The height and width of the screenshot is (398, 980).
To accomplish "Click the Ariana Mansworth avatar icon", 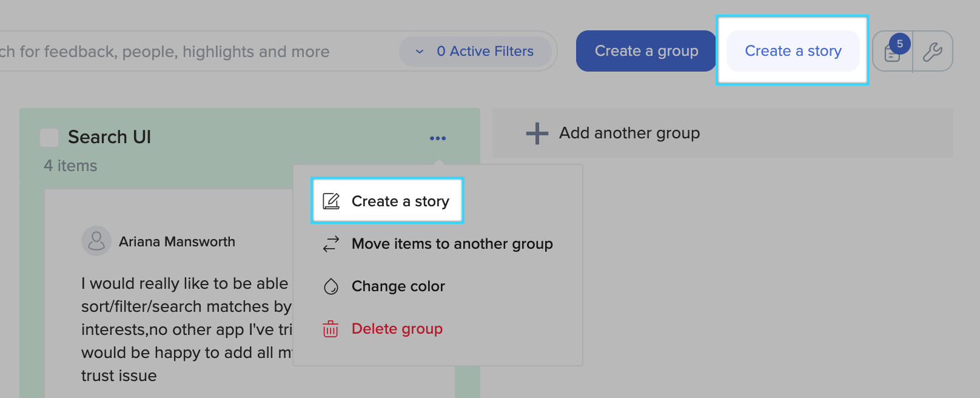I will pos(96,241).
